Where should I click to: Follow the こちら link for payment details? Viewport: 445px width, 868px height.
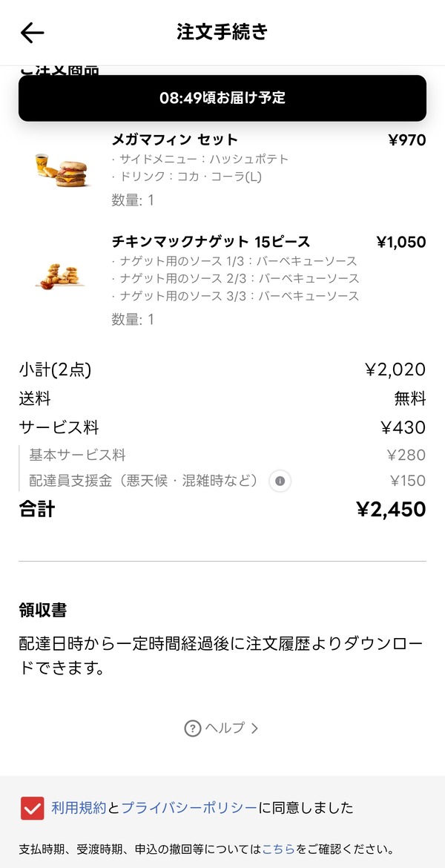tap(278, 849)
